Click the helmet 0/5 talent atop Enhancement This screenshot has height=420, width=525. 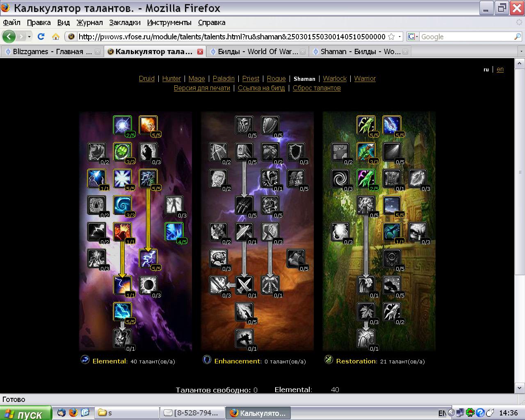[244, 126]
